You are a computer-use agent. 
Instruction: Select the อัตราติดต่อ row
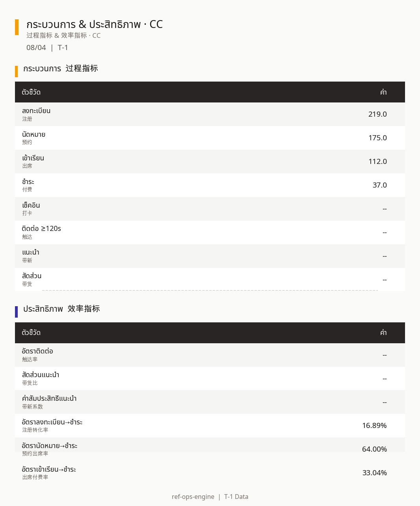(210, 355)
